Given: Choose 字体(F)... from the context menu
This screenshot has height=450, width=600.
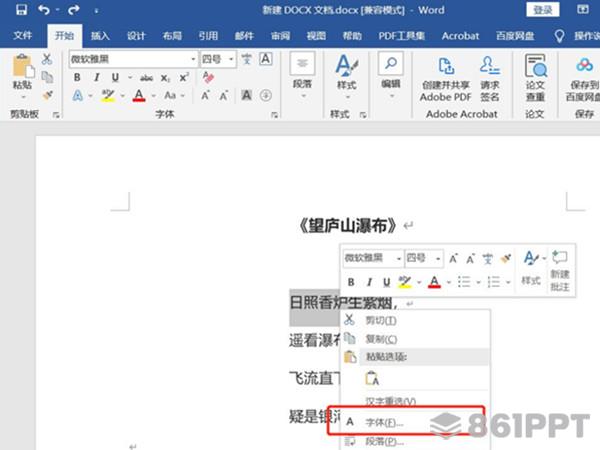Looking at the screenshot, I should [384, 422].
